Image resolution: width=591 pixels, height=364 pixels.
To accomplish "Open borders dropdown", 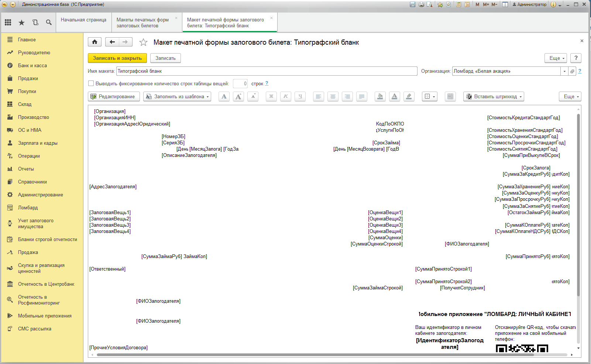I will coord(430,96).
